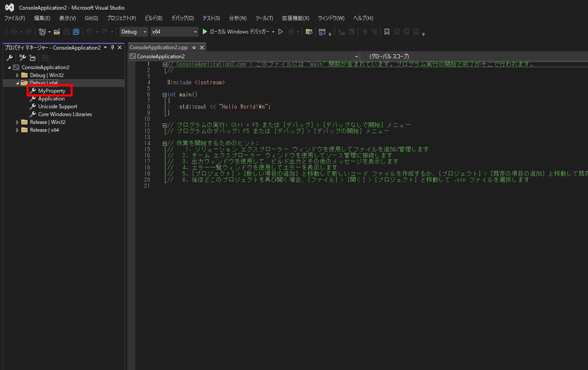The image size is (588, 370).
Task: Click the New Project toolbar icon
Action: pyautogui.click(x=42, y=32)
